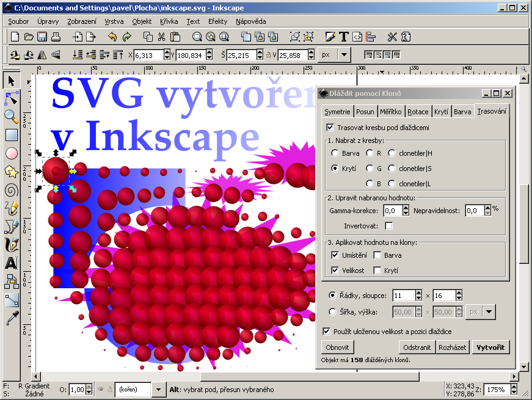This screenshot has height=400, width=532.
Task: Click the Obnovit button
Action: tap(337, 347)
